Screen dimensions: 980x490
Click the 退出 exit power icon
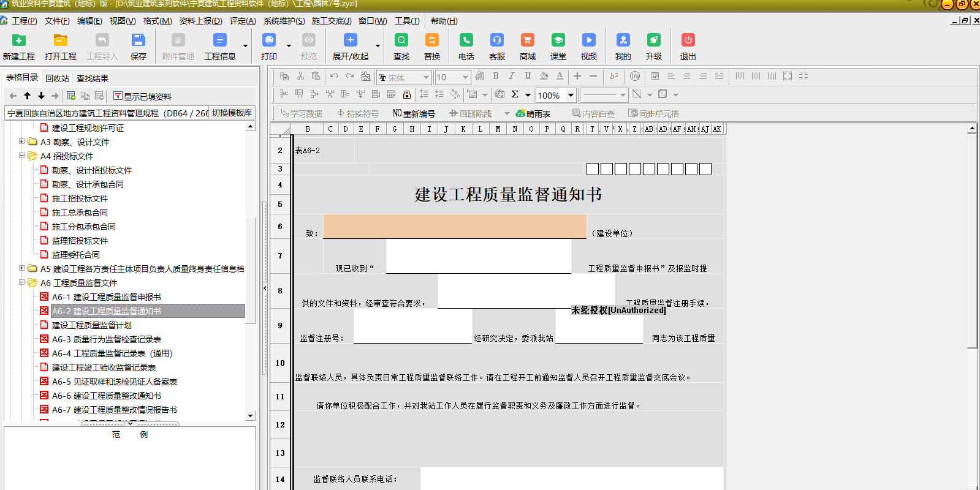(688, 40)
